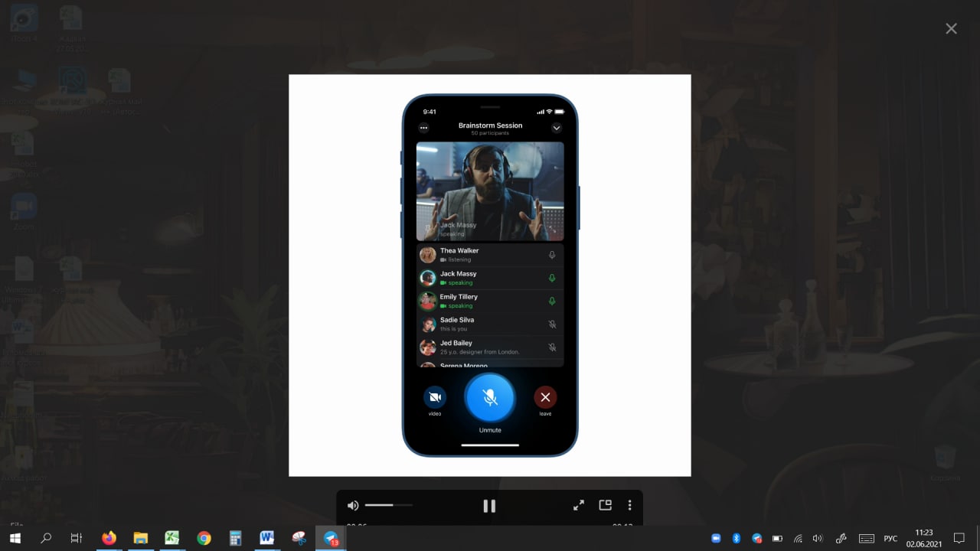Toggle Emily Tillery's green microphone icon

tap(552, 301)
